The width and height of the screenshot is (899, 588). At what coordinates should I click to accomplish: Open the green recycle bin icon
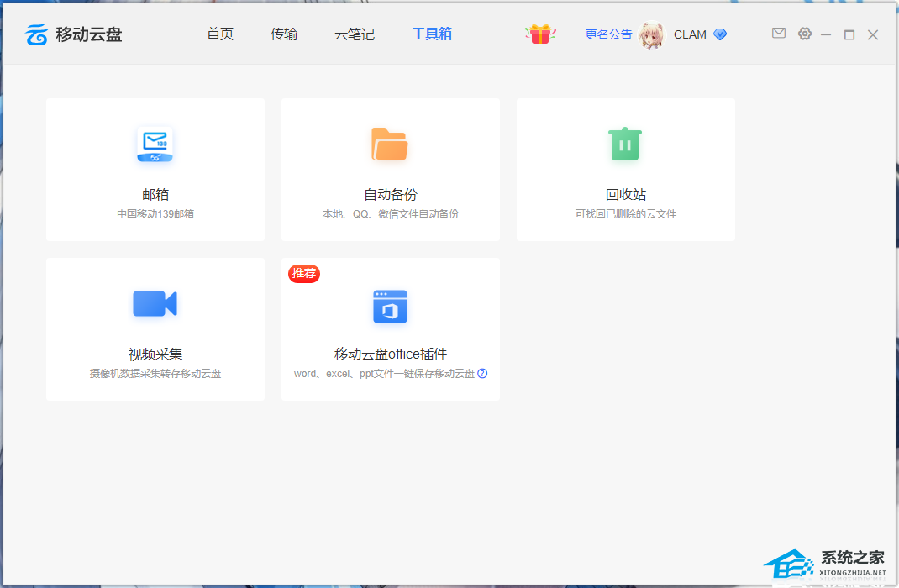[625, 144]
